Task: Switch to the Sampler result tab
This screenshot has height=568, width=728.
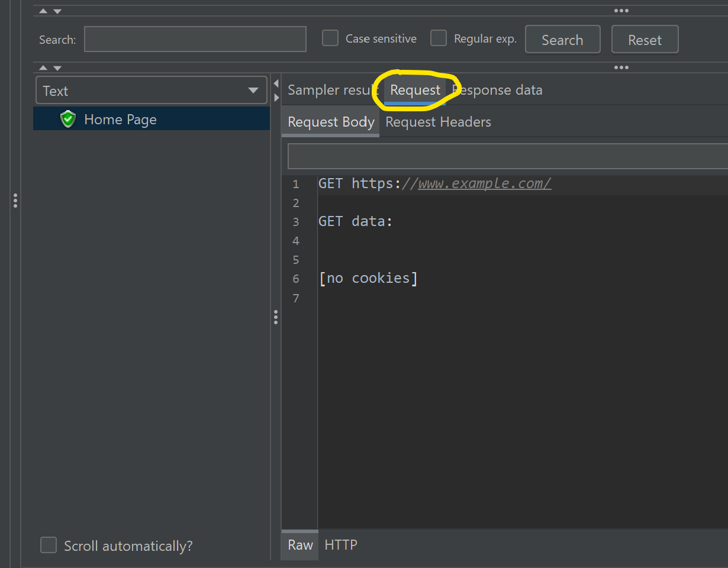Action: tap(333, 90)
